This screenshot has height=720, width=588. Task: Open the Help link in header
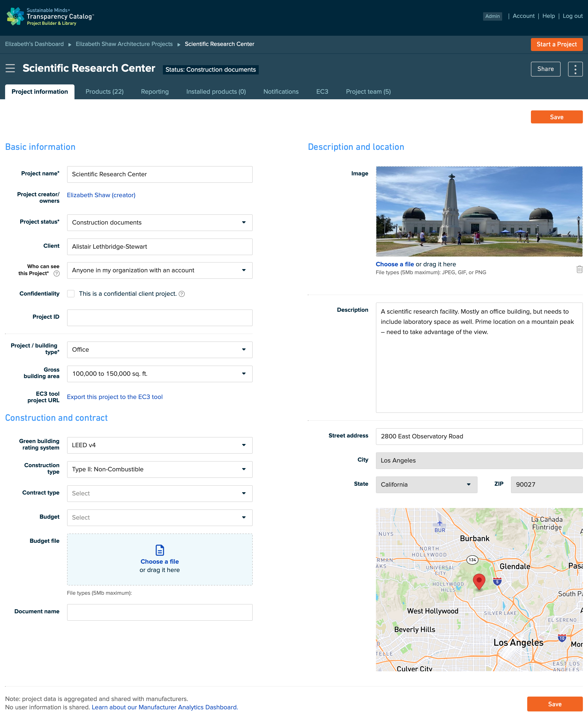(x=548, y=16)
